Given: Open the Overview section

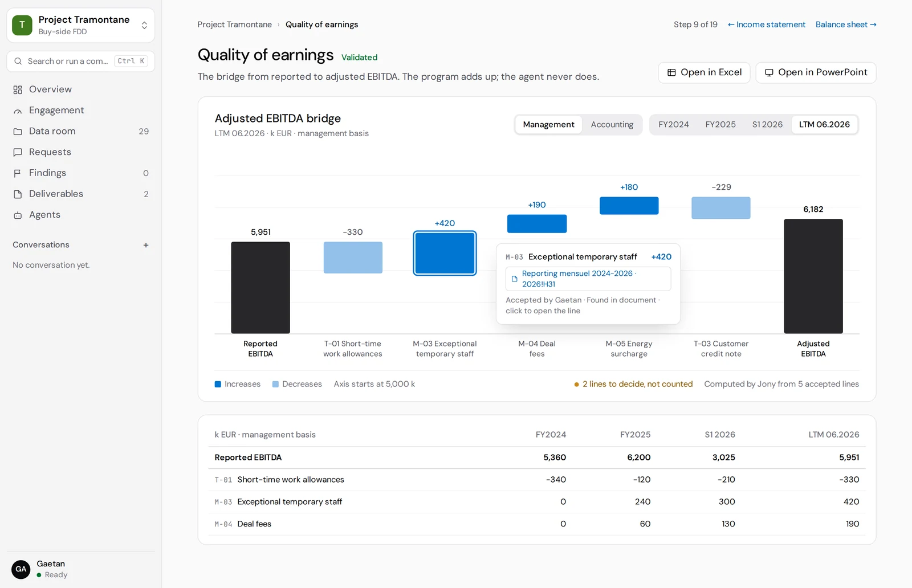Looking at the screenshot, I should [80, 89].
